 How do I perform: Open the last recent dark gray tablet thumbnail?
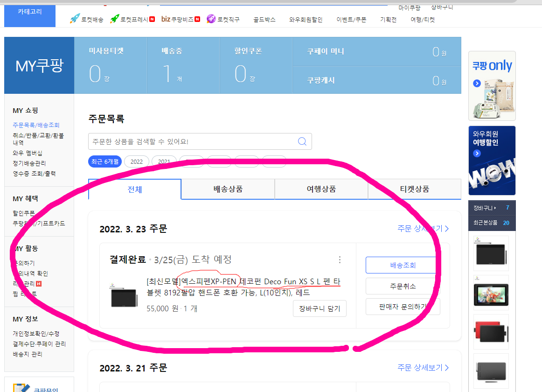tap(491, 371)
